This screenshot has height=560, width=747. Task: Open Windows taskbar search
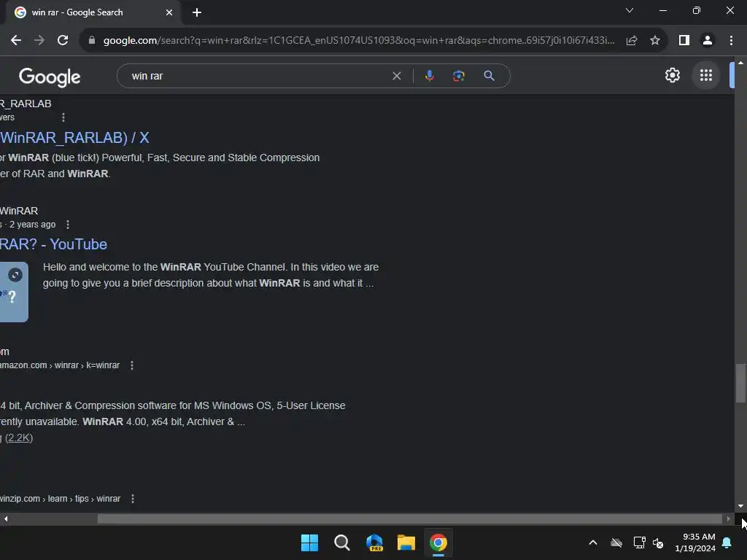[x=342, y=542]
